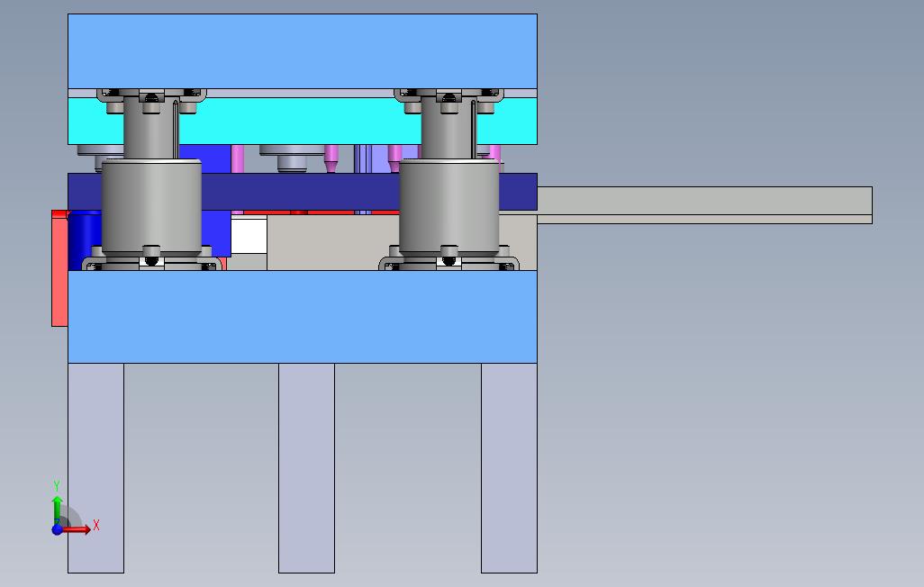Select the small white block in the model
The height and width of the screenshot is (587, 924).
[249, 235]
